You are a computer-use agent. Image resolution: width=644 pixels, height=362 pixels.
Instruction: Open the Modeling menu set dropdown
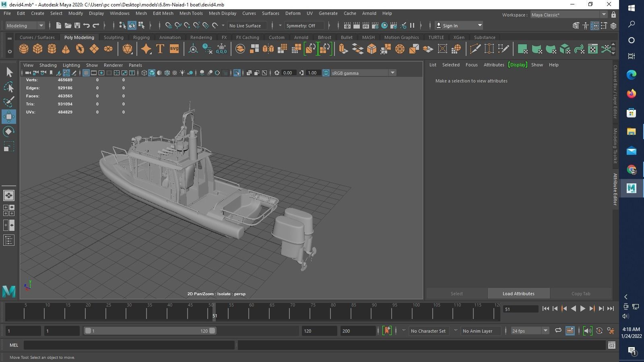point(25,25)
